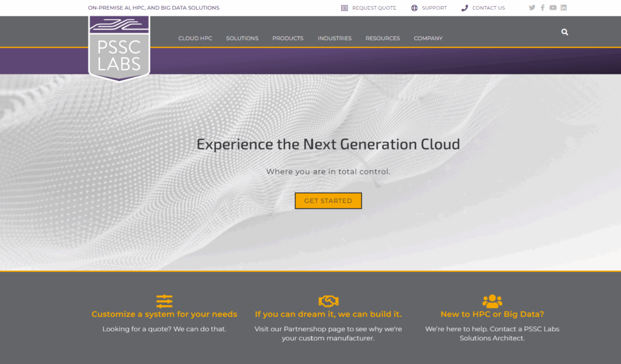Open the LinkedIn social icon
Screen dimensions: 621x364
click(x=563, y=8)
